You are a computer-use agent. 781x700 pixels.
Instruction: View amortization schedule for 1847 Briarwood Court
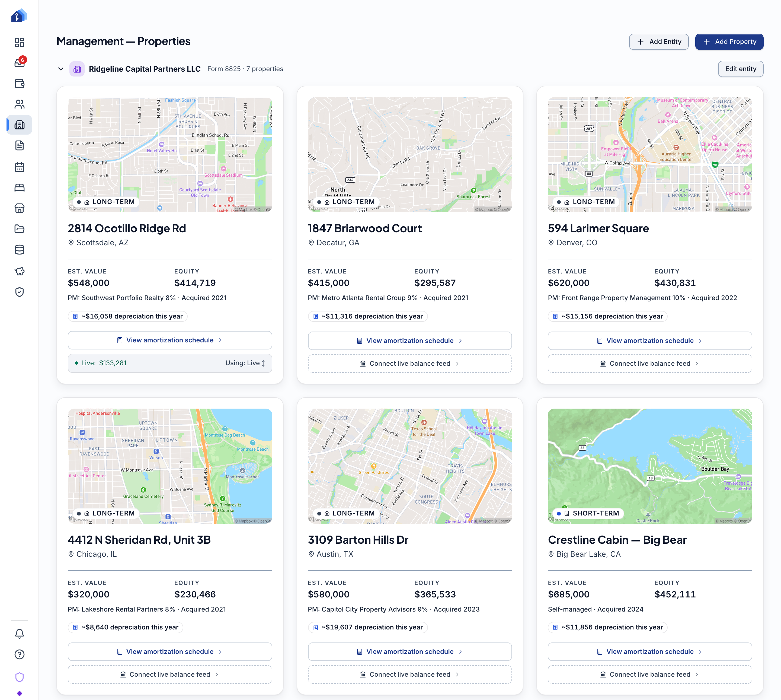(410, 341)
